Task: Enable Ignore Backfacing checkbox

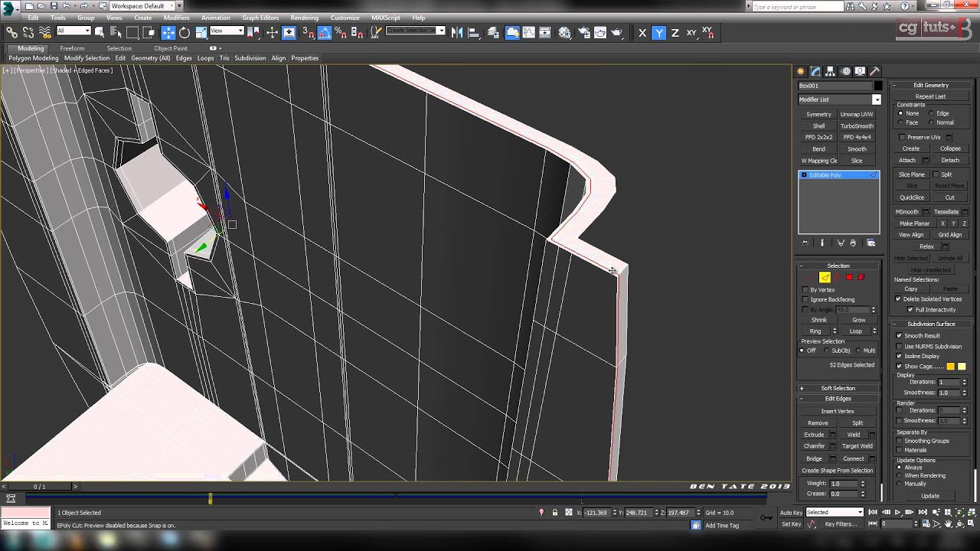Action: 805,299
